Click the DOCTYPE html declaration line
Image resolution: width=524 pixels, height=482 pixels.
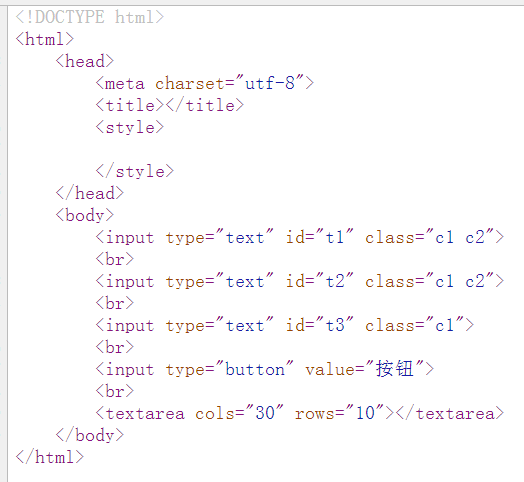(x=90, y=17)
